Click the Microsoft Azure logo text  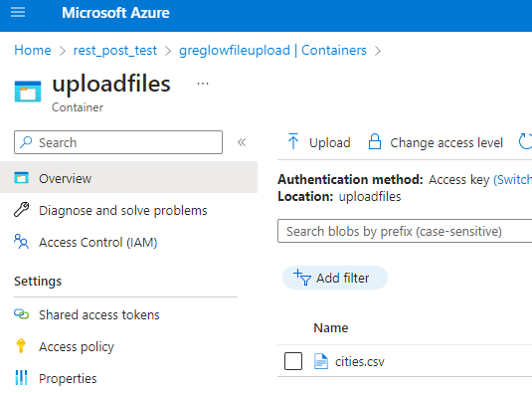(x=115, y=13)
